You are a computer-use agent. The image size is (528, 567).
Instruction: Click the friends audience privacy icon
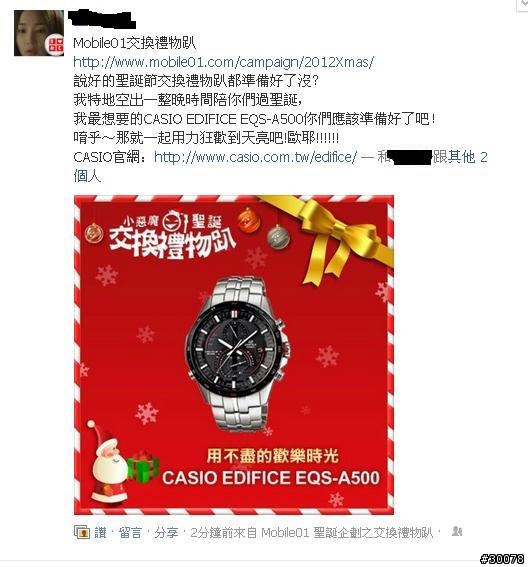[x=457, y=531]
